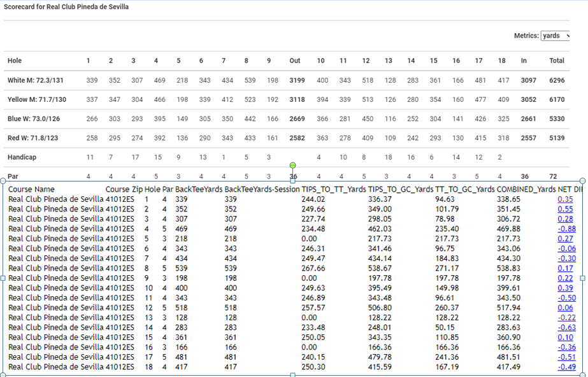Screen dimensions: 588x377
Task: Open NET DIFF link 0.10 for hole 15
Action: point(565,338)
